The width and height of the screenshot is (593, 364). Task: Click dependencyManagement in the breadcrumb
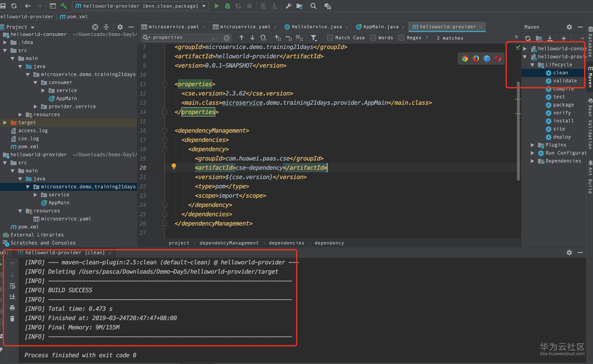(x=229, y=243)
